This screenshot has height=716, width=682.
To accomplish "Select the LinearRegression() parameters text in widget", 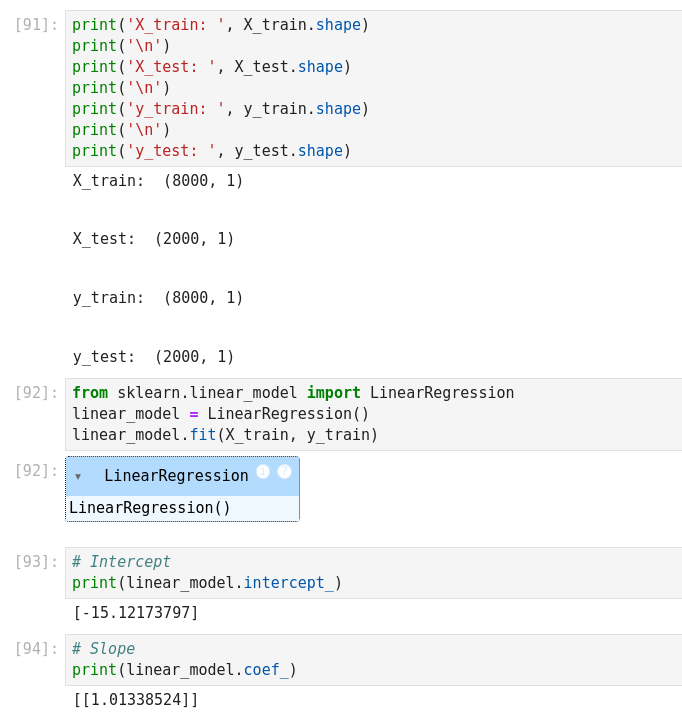I will click(150, 508).
